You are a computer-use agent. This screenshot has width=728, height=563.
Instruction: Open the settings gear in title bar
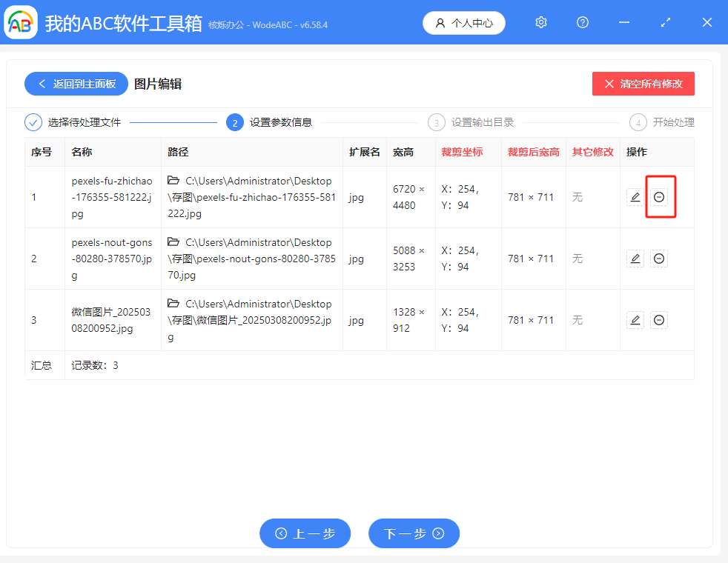point(540,22)
